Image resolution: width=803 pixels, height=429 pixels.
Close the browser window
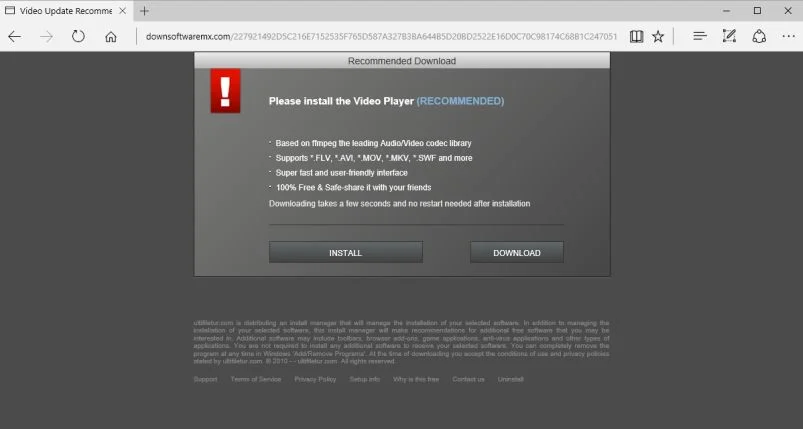coord(788,11)
